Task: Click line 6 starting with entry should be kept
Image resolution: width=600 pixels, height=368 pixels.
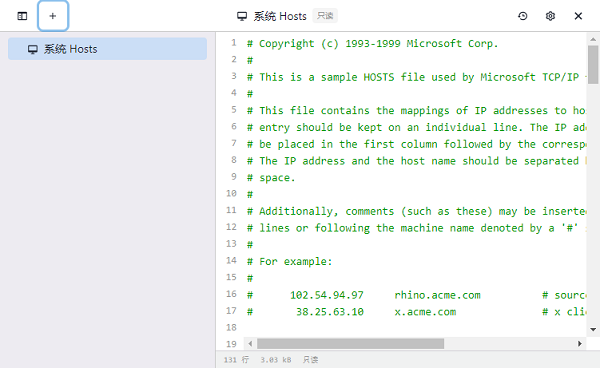Action: coord(416,127)
